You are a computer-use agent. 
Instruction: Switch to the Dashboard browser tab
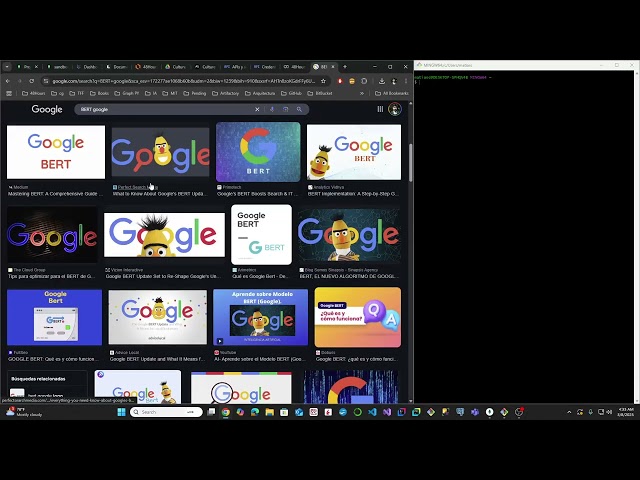pos(87,67)
